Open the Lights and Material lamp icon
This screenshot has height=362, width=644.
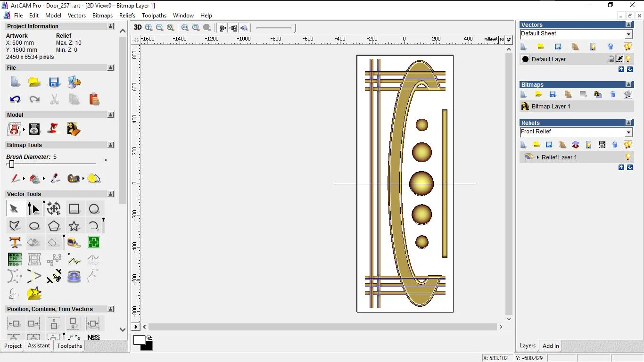click(x=54, y=129)
